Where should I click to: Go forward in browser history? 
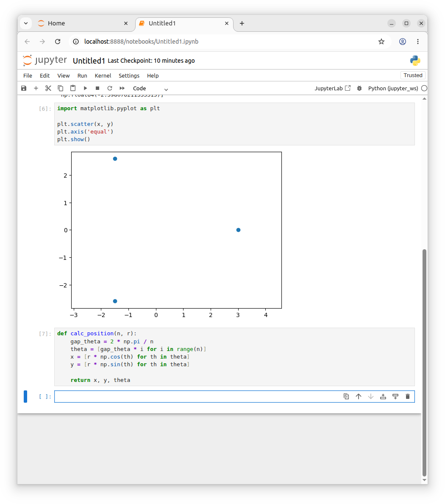[x=42, y=42]
